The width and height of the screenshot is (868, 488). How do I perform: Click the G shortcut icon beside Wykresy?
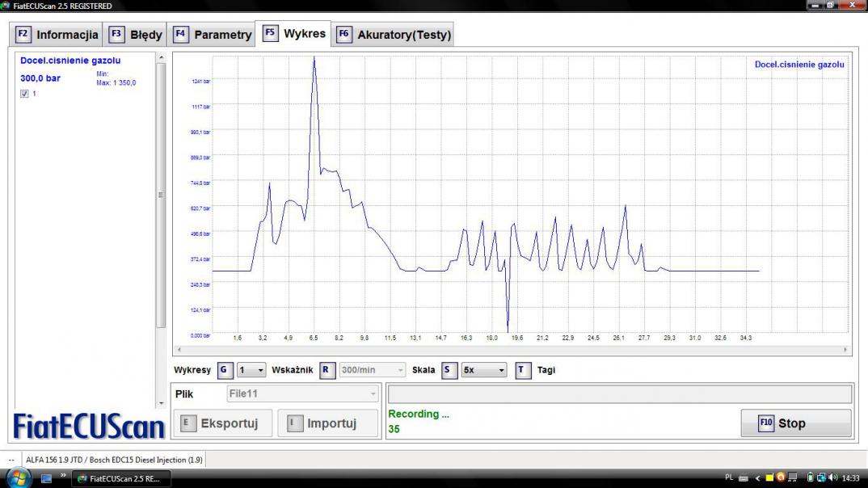pos(225,370)
